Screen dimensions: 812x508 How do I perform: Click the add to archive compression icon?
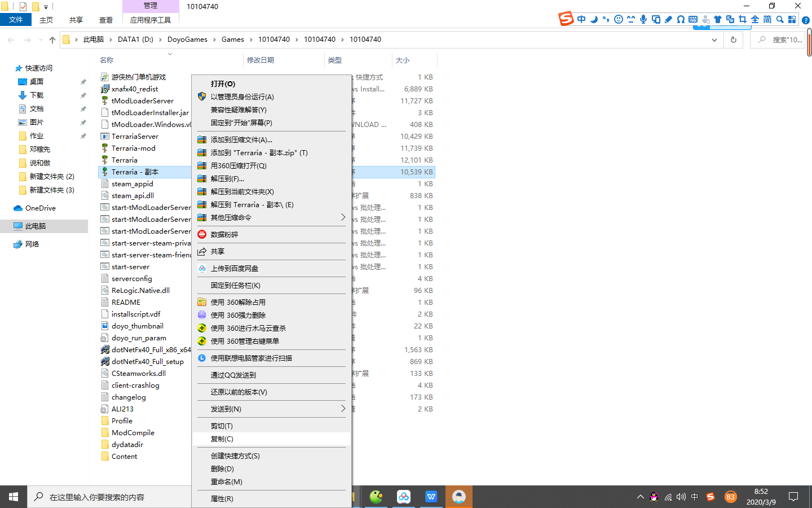click(x=202, y=139)
